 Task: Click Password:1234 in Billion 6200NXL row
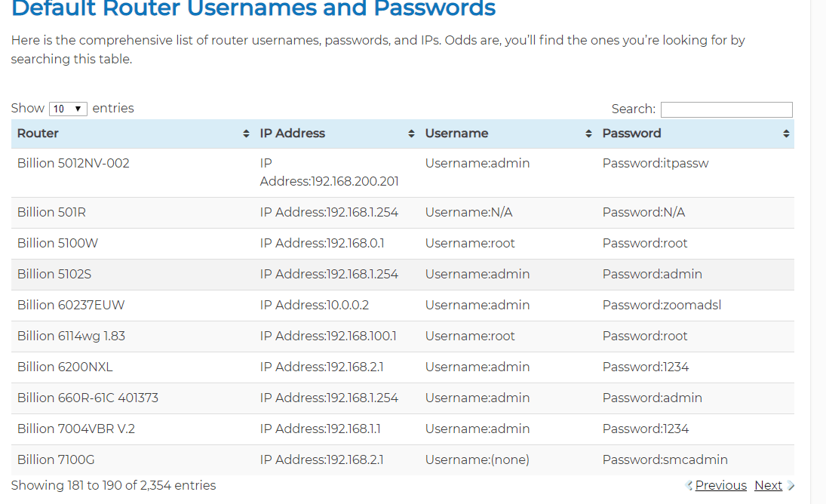coord(695,367)
